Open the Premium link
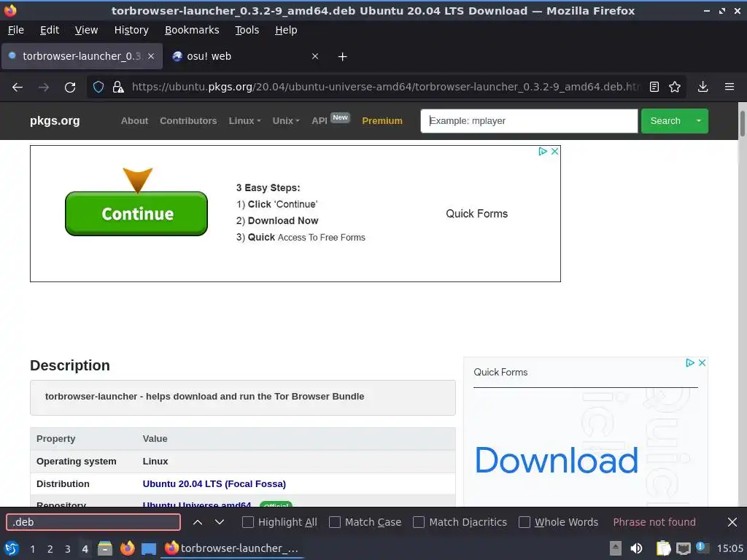Screen dimensions: 747x560 click(382, 121)
